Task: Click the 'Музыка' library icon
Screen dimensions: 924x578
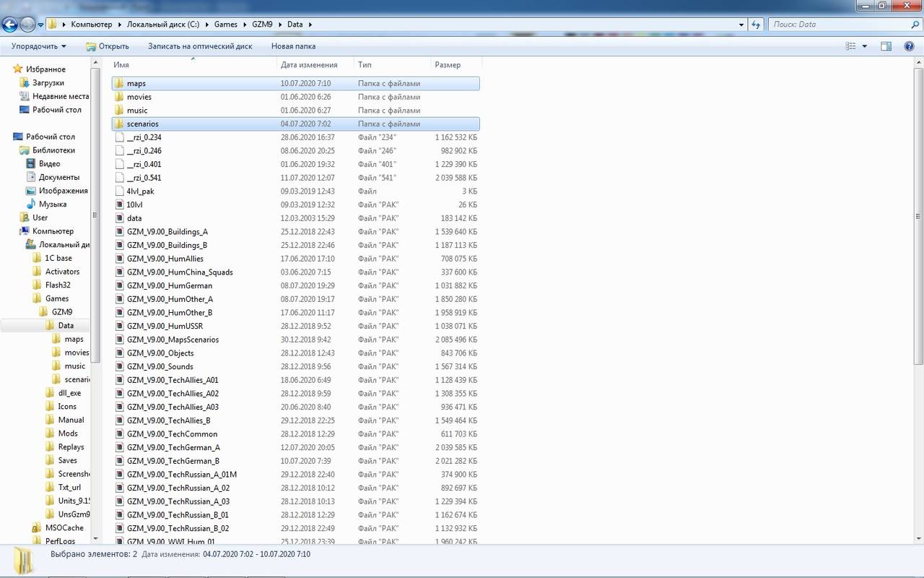Action: (31, 204)
